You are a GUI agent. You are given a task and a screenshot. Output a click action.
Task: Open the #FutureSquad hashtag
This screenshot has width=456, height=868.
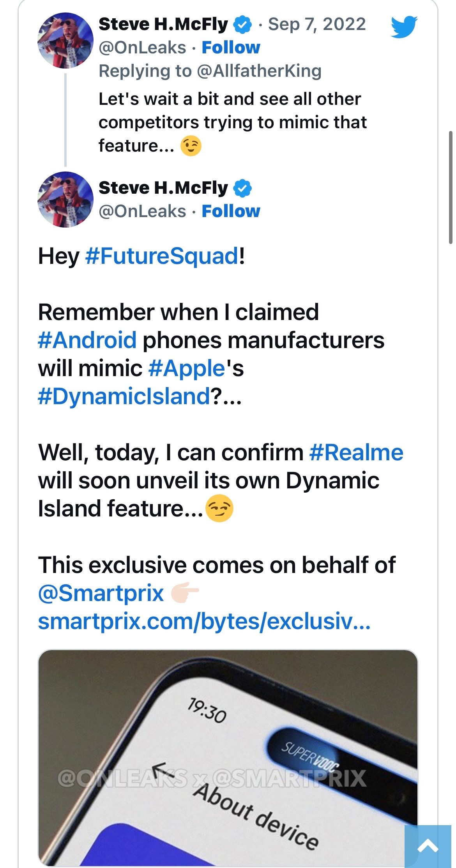pos(162,256)
